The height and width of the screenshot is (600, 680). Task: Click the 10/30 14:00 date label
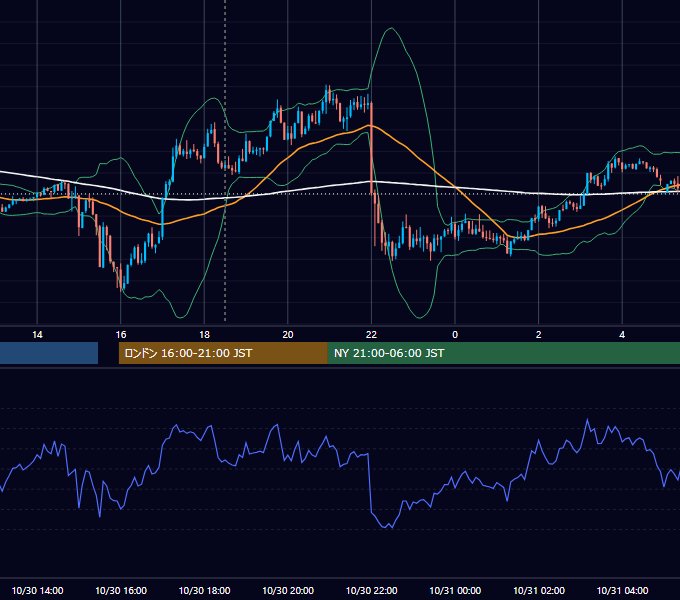[x=37, y=590]
